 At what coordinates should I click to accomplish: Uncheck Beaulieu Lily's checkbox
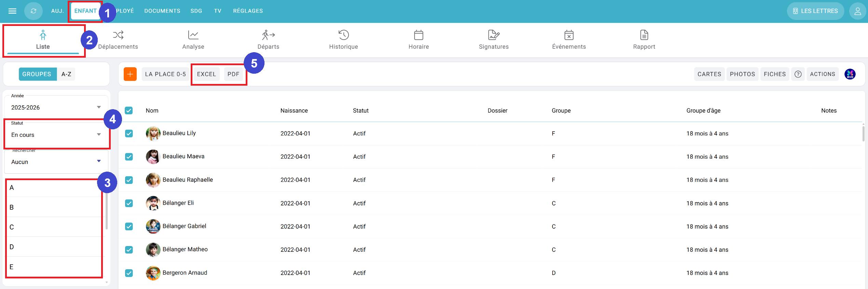click(x=129, y=133)
